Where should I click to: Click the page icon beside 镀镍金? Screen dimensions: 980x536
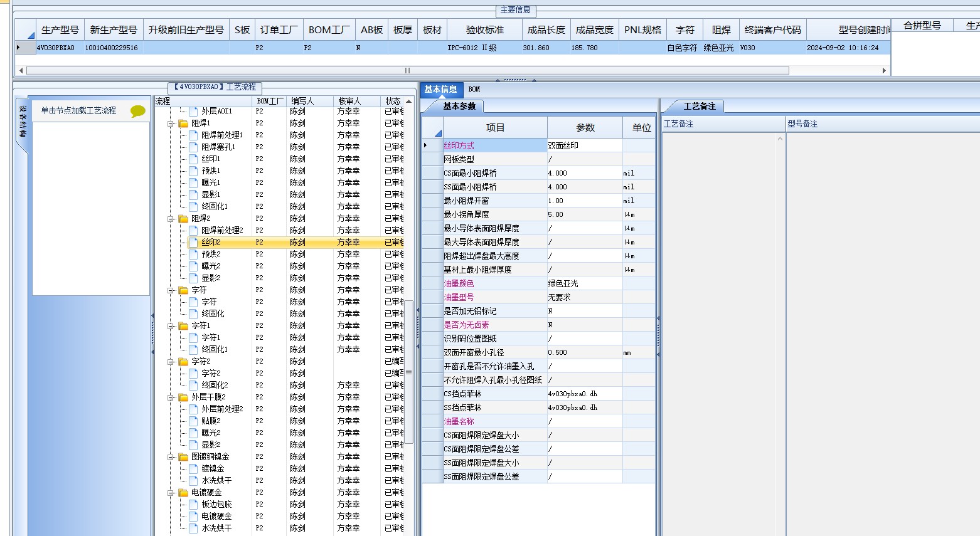(194, 468)
